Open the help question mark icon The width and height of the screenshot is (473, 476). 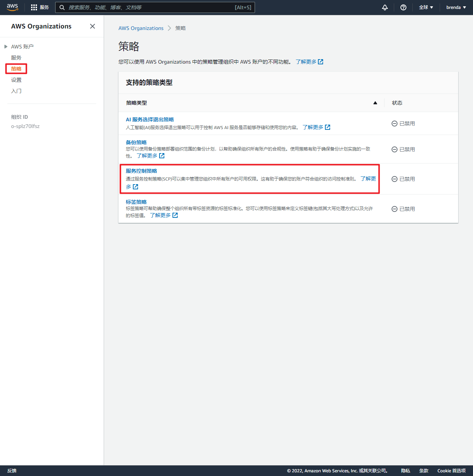pyautogui.click(x=403, y=7)
